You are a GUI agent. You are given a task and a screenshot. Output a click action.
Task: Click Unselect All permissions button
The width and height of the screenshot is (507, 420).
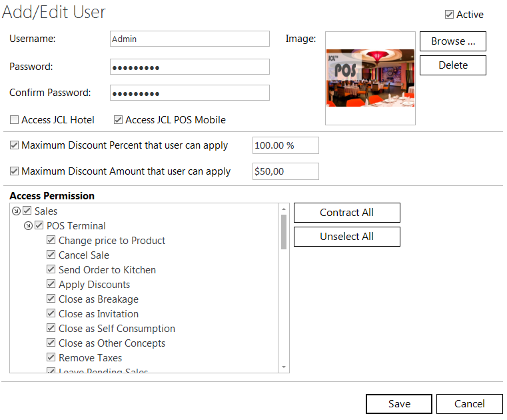click(346, 237)
